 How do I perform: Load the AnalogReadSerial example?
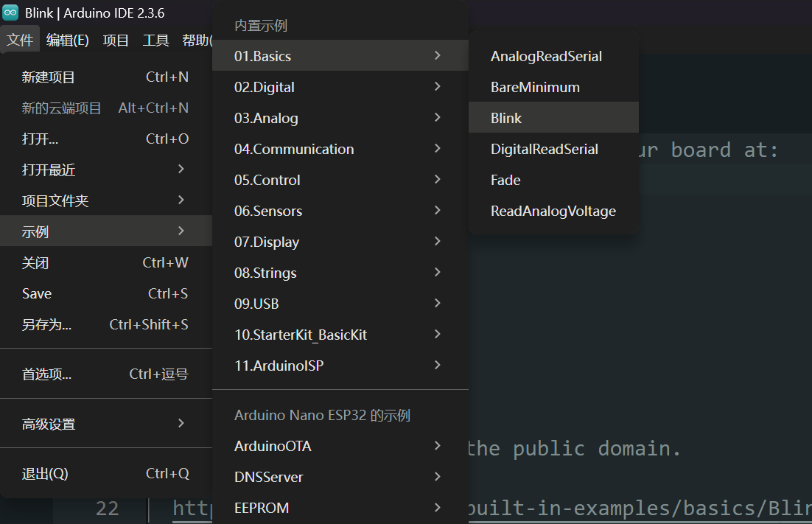tap(546, 57)
